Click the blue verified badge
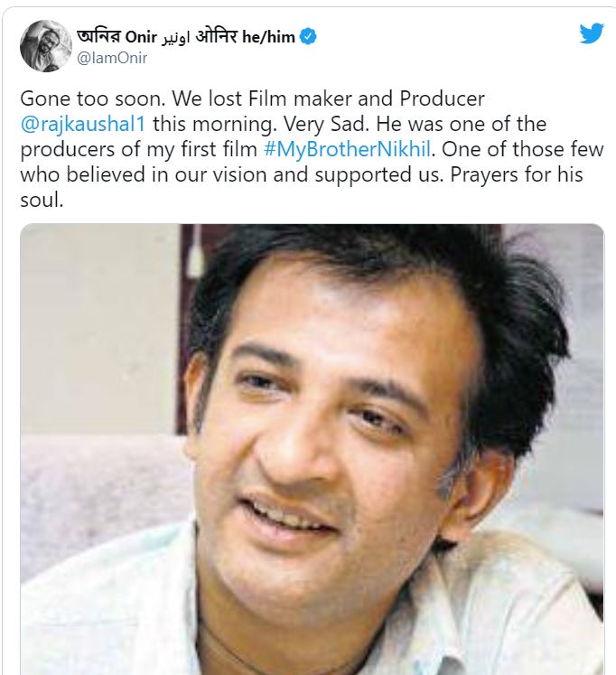 tap(309, 37)
